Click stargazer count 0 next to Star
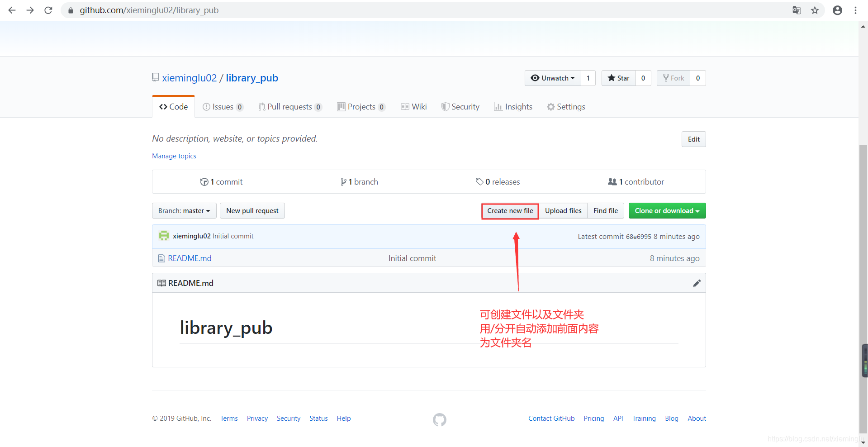Screen dimensions: 868x447 643,78
